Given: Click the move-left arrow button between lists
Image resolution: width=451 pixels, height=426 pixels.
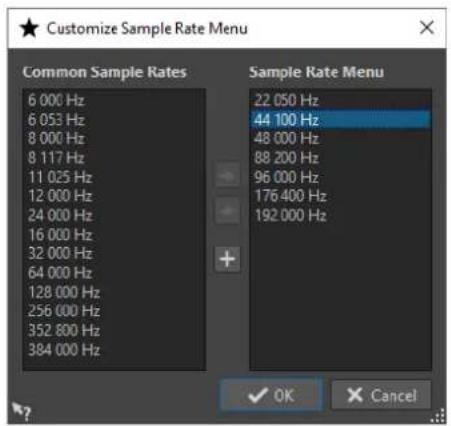Looking at the screenshot, I should (x=227, y=211).
